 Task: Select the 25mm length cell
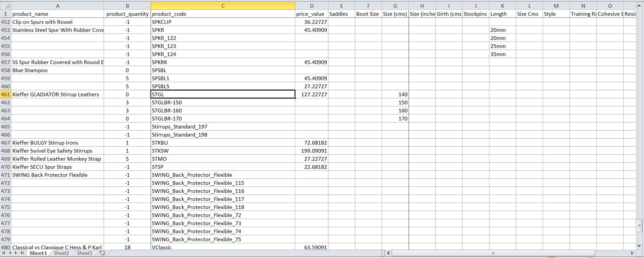pos(502,46)
